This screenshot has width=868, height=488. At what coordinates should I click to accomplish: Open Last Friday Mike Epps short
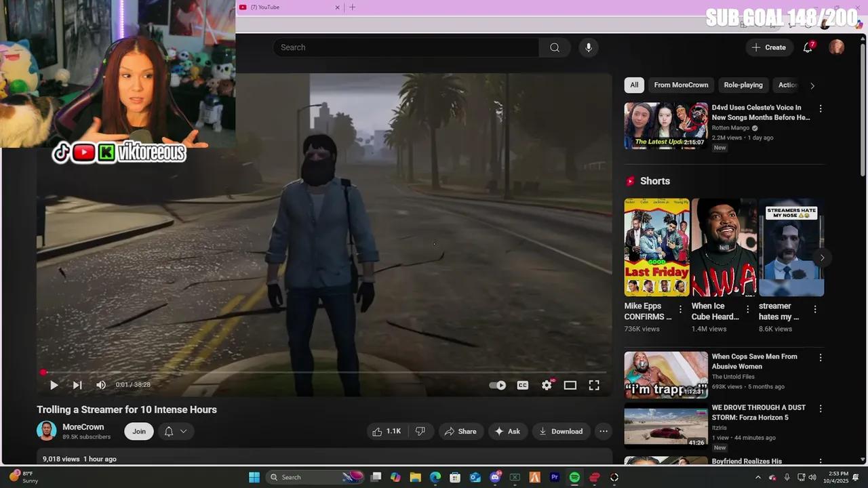pos(656,247)
